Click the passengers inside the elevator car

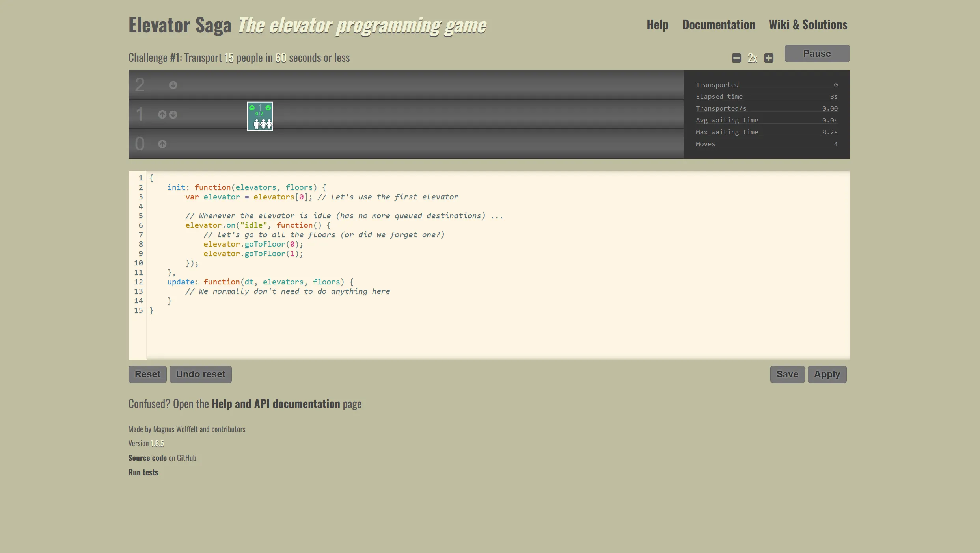tap(263, 124)
